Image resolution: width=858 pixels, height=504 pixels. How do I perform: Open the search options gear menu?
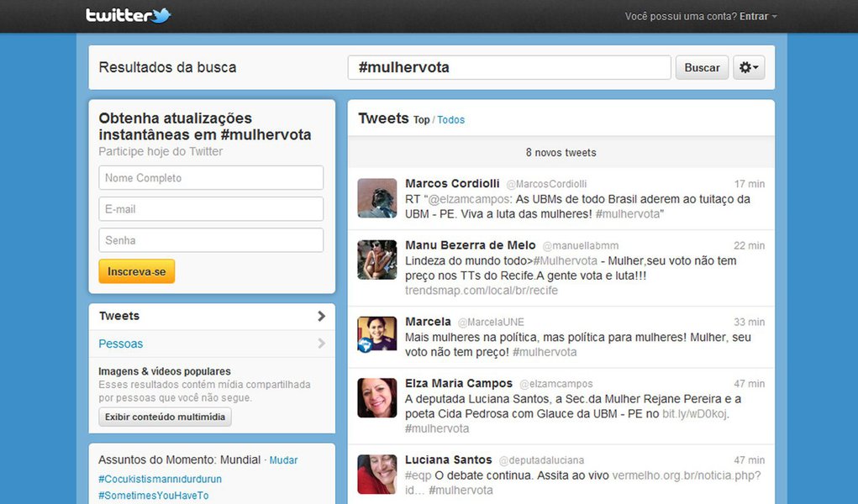pos(747,67)
